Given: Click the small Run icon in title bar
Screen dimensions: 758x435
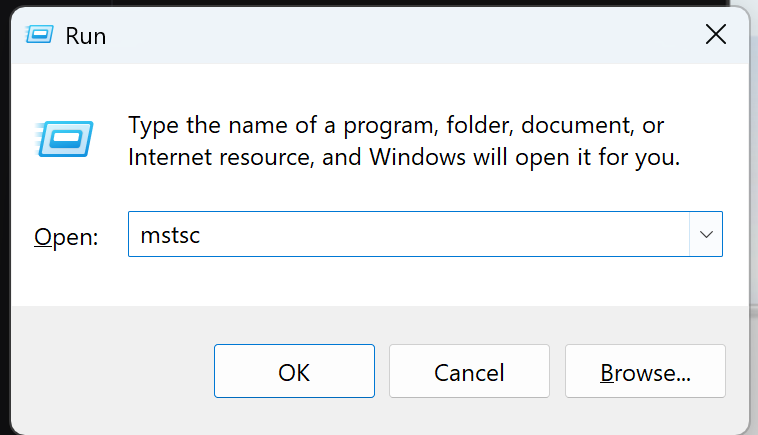Looking at the screenshot, I should (39, 34).
